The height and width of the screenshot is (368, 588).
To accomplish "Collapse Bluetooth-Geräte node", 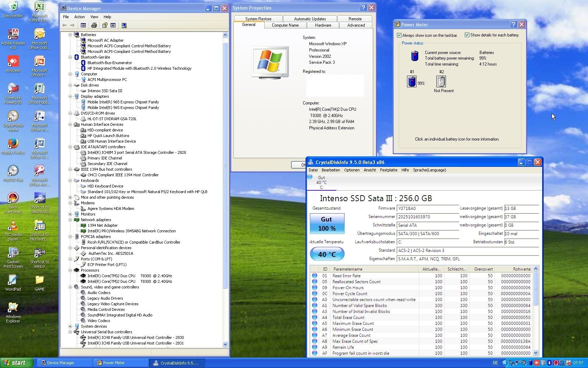I will coord(70,57).
